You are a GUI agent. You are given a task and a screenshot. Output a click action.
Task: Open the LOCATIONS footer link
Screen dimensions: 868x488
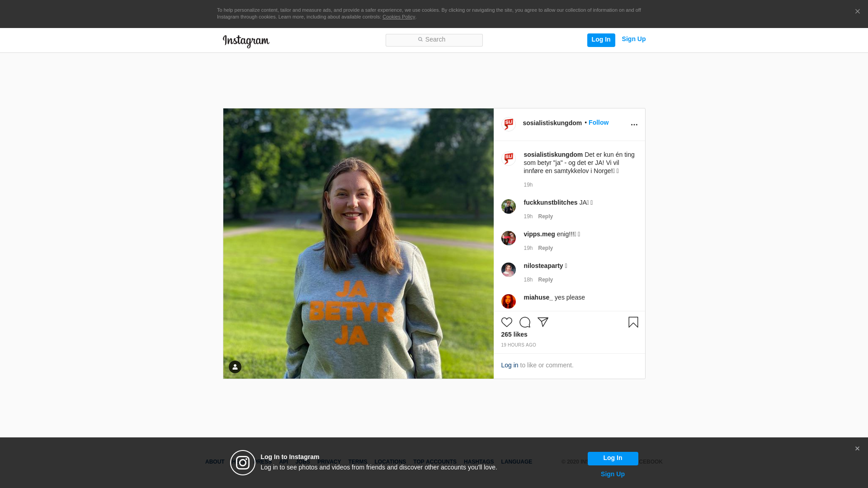click(390, 462)
